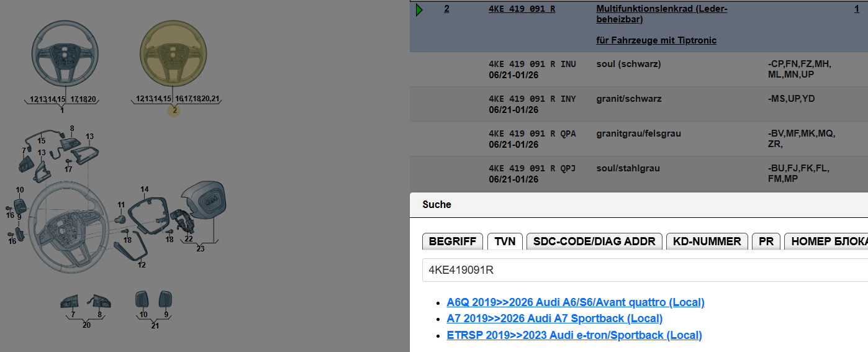
Task: Click the green arrow marker beside row 2
Action: pos(420,10)
